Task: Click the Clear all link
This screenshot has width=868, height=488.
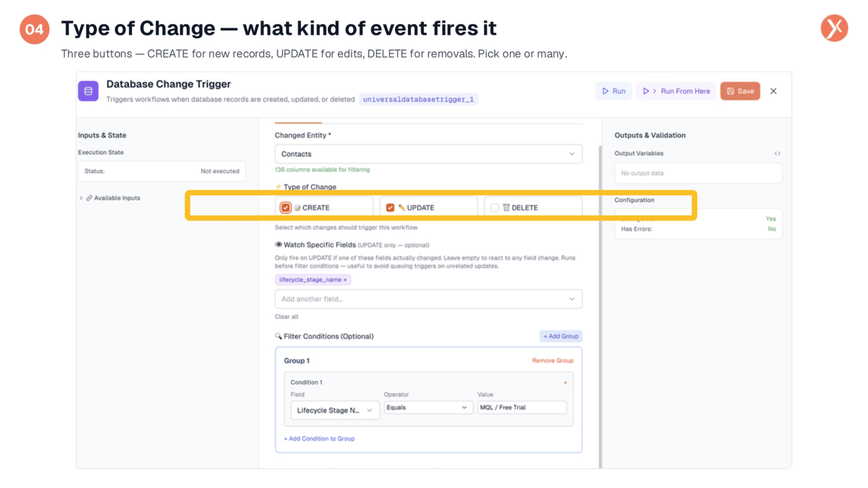Action: click(286, 317)
